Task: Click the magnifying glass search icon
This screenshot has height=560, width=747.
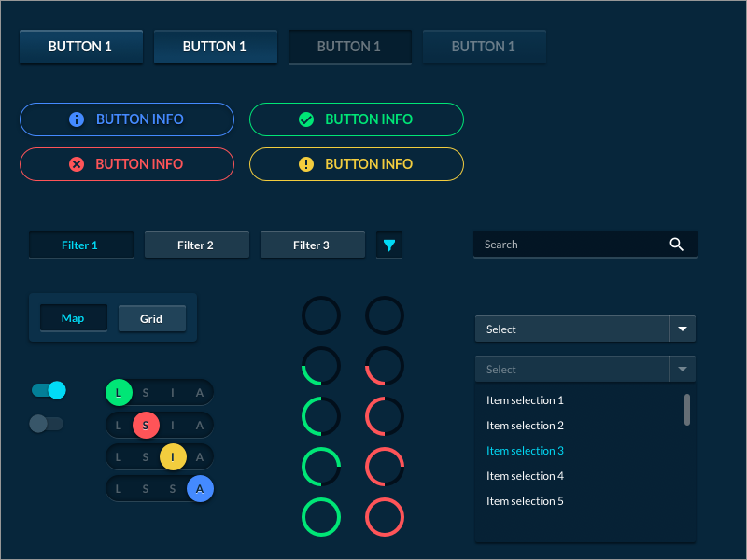Action: pyautogui.click(x=676, y=244)
